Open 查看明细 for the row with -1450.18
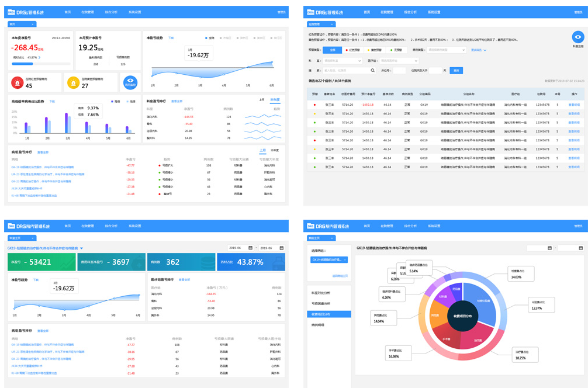Screen dimensions: 588x388 coord(574,105)
